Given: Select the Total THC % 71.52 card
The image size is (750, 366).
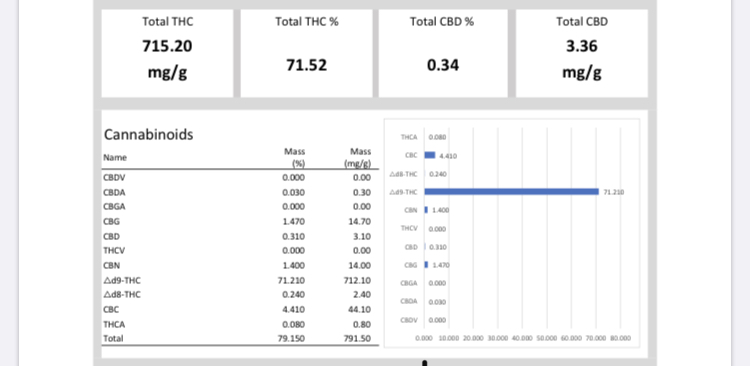Looking at the screenshot, I should point(306,53).
